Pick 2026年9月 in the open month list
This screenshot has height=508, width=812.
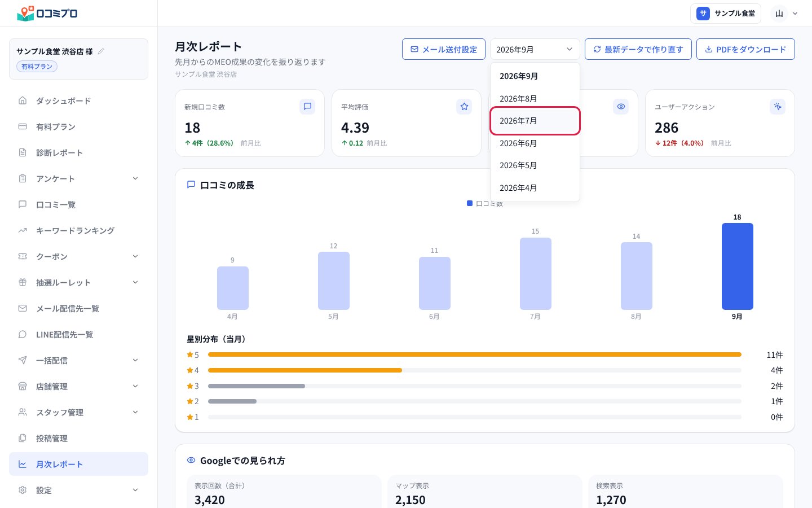(535, 76)
